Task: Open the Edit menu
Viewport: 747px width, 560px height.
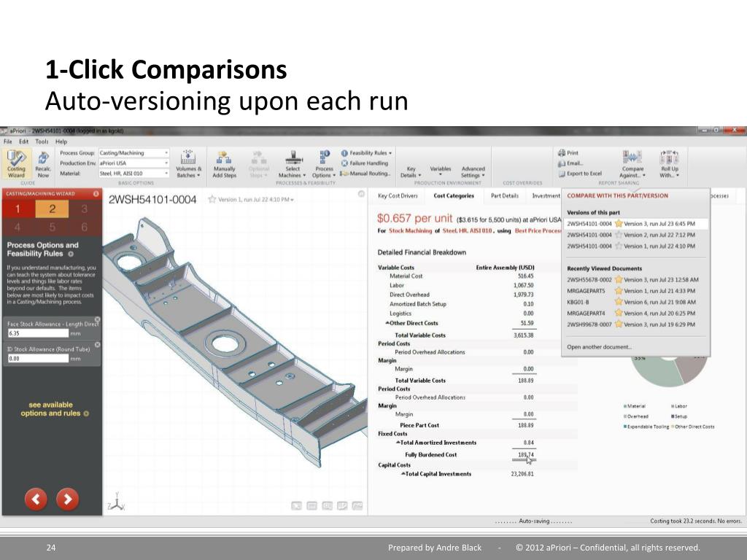Action: 24,141
